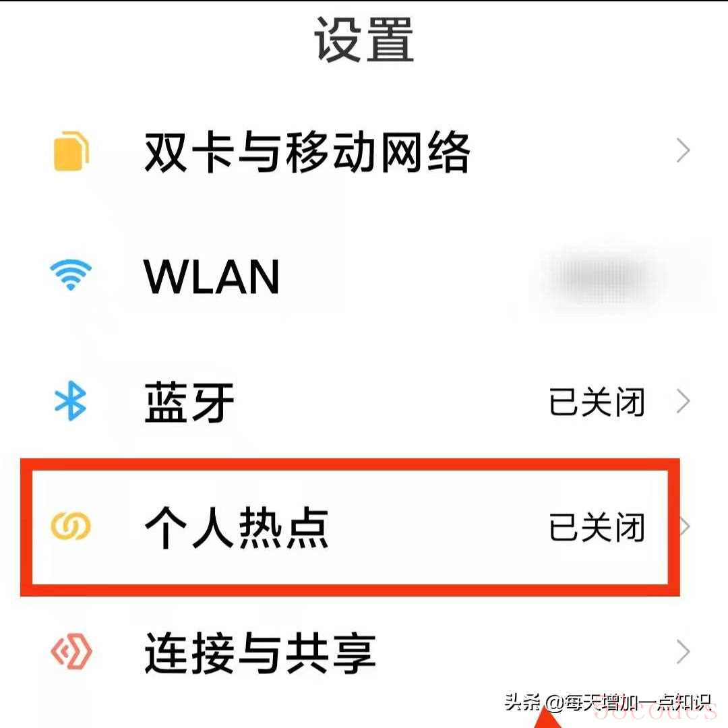Tap the Bluetooth symbol icon
The image size is (728, 728).
(71, 400)
